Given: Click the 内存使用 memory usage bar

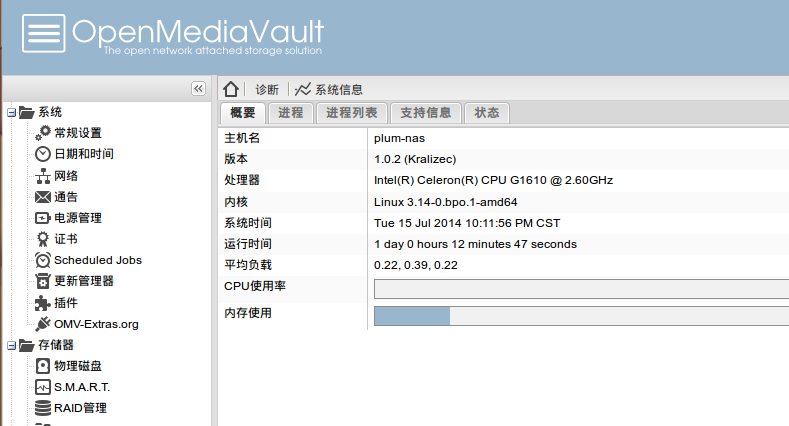Looking at the screenshot, I should [x=580, y=316].
